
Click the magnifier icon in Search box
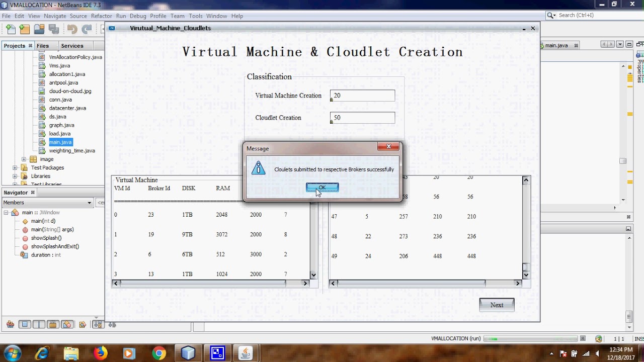point(551,16)
